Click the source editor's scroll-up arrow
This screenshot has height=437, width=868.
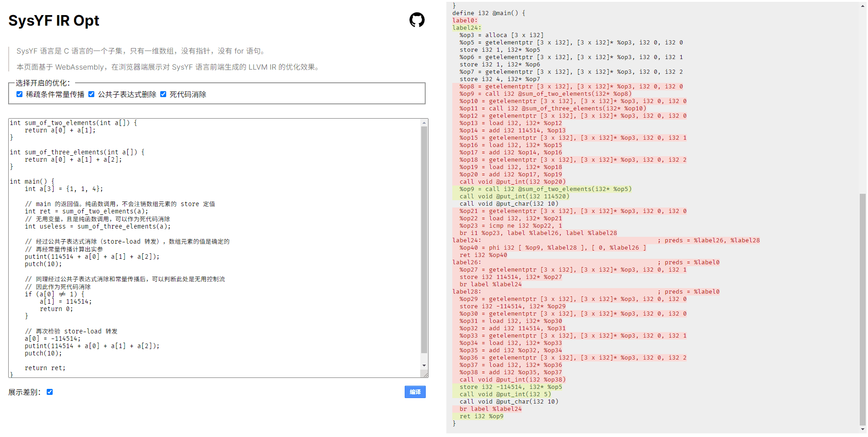click(x=424, y=123)
